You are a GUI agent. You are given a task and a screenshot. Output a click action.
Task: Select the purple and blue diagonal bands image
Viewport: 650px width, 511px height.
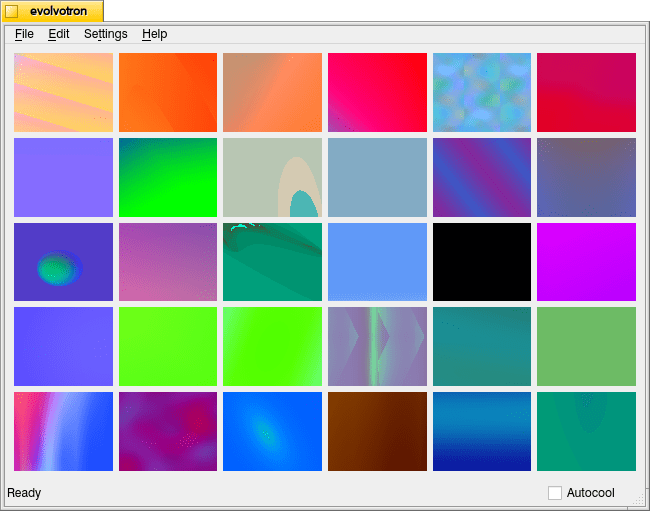pyautogui.click(x=482, y=177)
